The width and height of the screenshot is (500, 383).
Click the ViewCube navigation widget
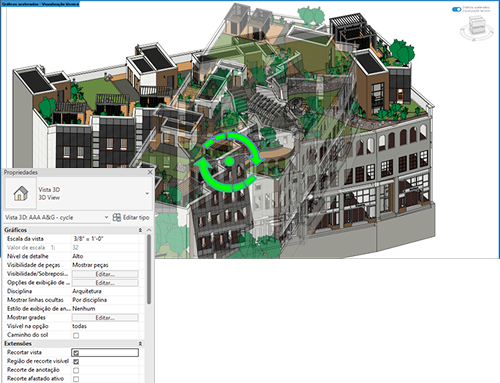477,28
